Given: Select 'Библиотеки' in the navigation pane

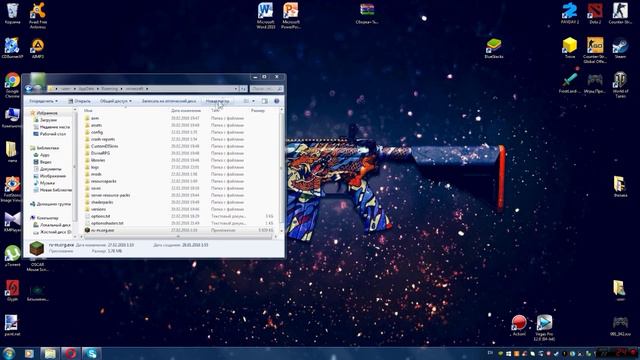Looking at the screenshot, I should point(47,148).
